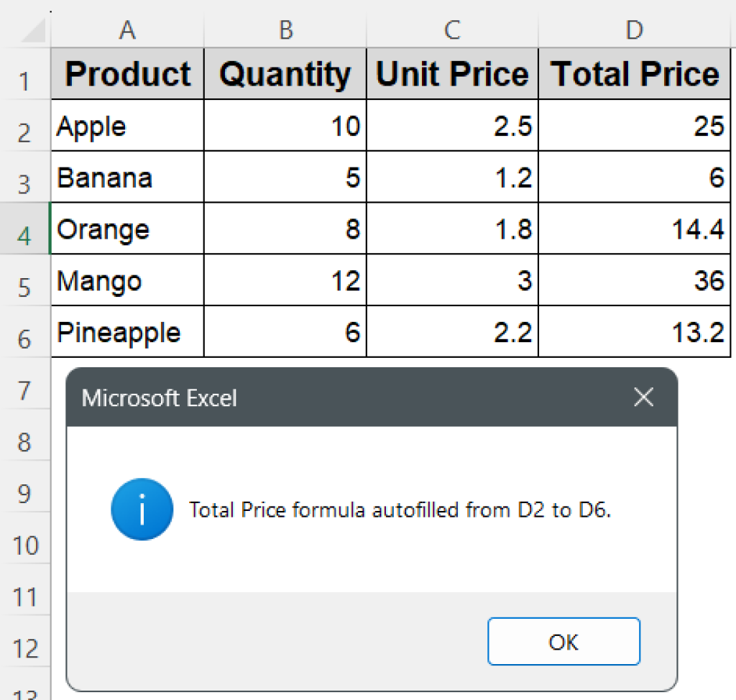Select column B header
This screenshot has width=736, height=700.
tap(285, 30)
